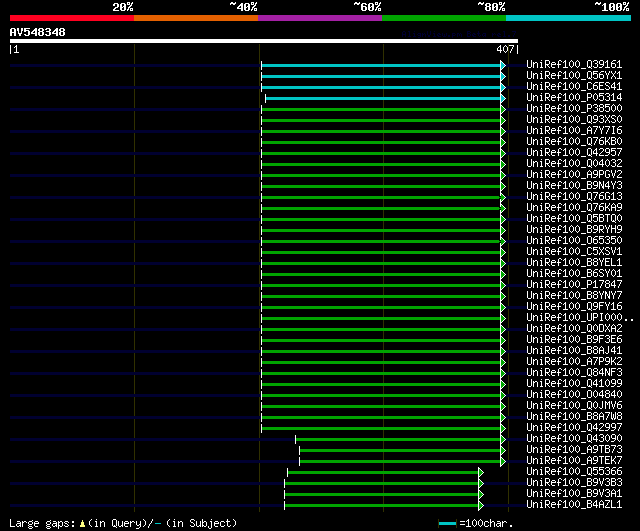Click the orange ~40% legend segment
The image size is (640, 531).
[x=196, y=18]
